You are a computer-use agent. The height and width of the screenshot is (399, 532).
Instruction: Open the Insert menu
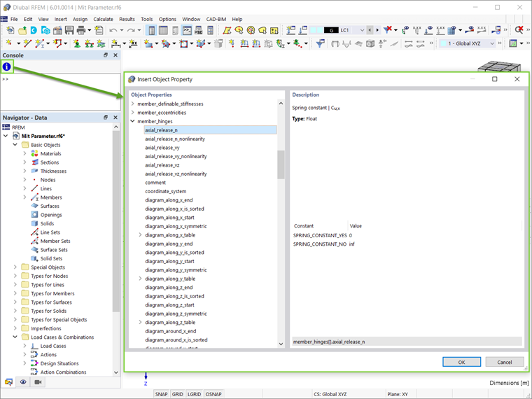coord(61,20)
